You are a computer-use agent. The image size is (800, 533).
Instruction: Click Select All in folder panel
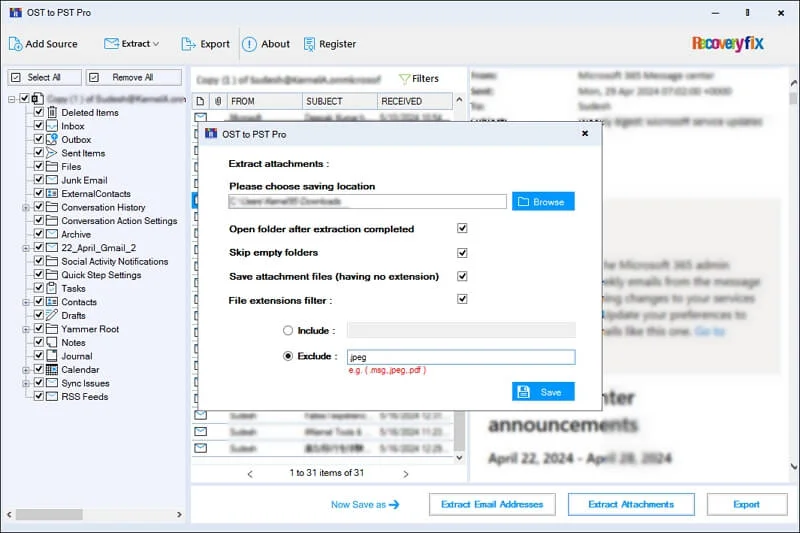44,78
